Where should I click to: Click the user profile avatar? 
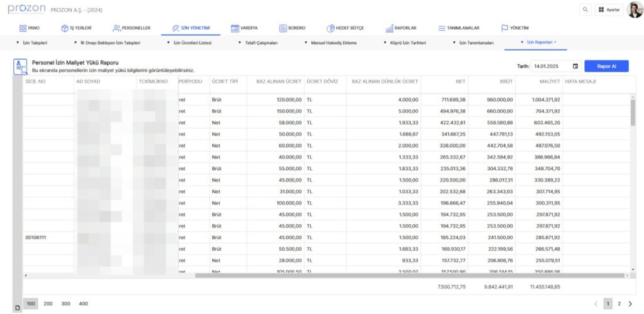635,10
